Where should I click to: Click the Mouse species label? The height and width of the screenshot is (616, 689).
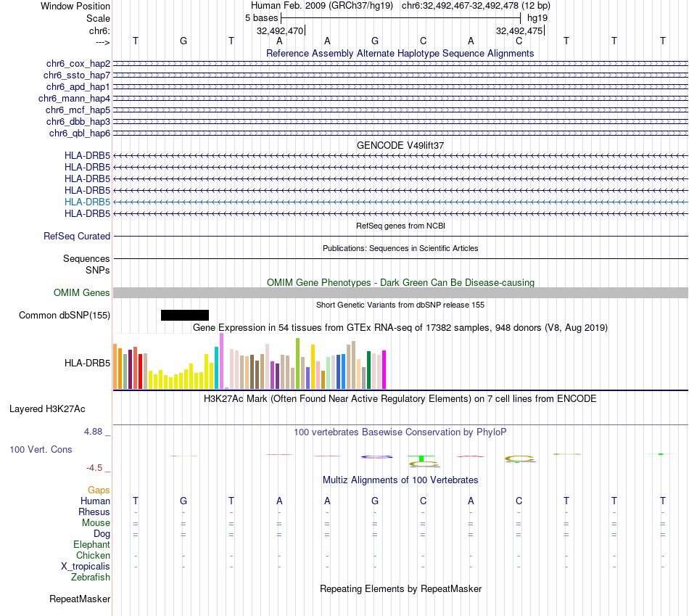coord(96,523)
